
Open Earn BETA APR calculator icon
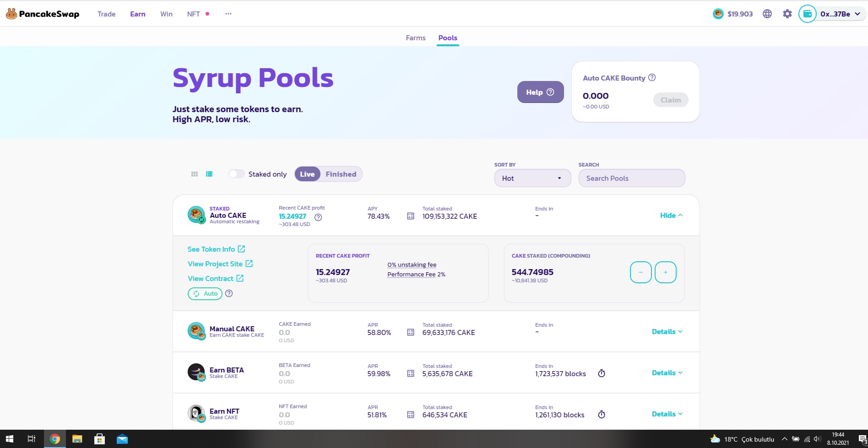[x=411, y=373]
